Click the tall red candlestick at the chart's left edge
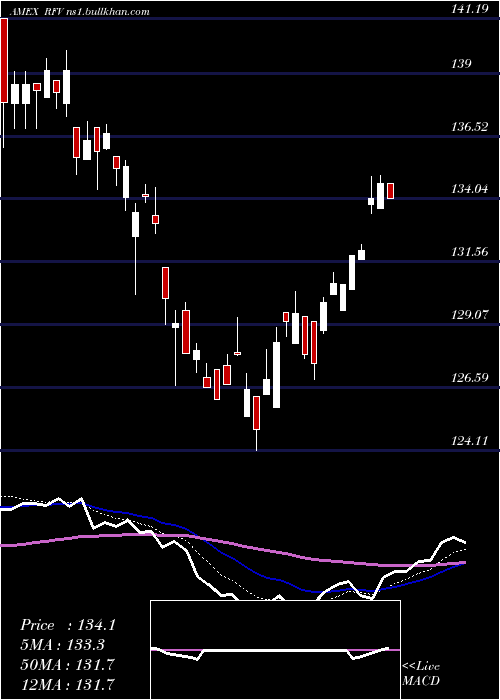 tap(4, 61)
